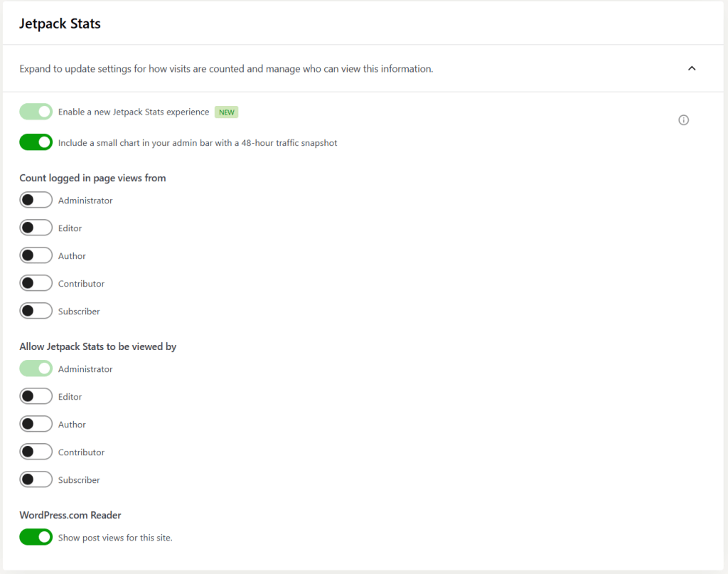This screenshot has height=574, width=728.
Task: Allow Subscriber to view Jetpack Stats
Action: pos(36,480)
